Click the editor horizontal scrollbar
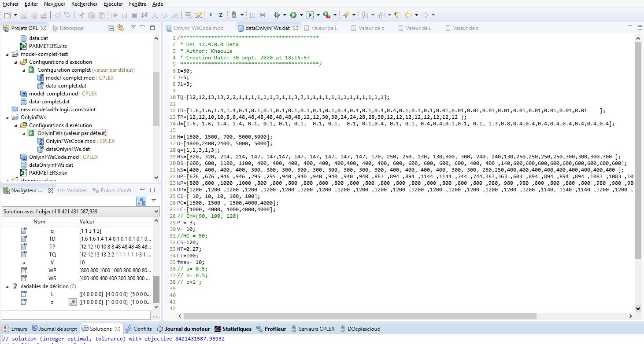Image resolution: width=644 pixels, height=344 pixels. pos(360,316)
